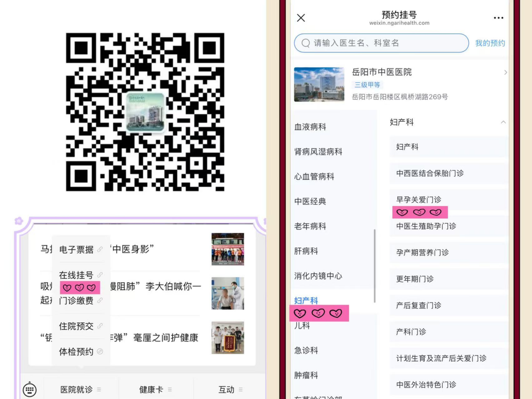This screenshot has width=532, height=399.
Task: Select 肝病科 department
Action: pos(306,251)
